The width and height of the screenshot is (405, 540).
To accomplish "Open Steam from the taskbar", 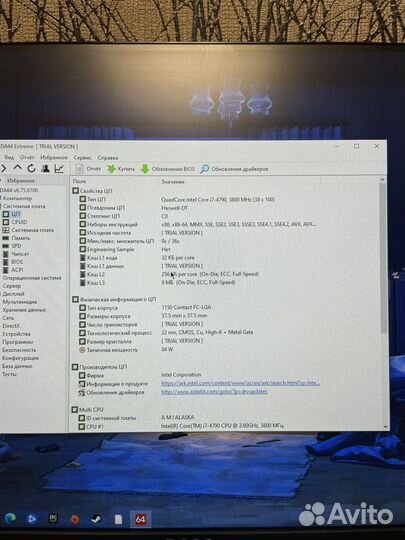I will 96,519.
